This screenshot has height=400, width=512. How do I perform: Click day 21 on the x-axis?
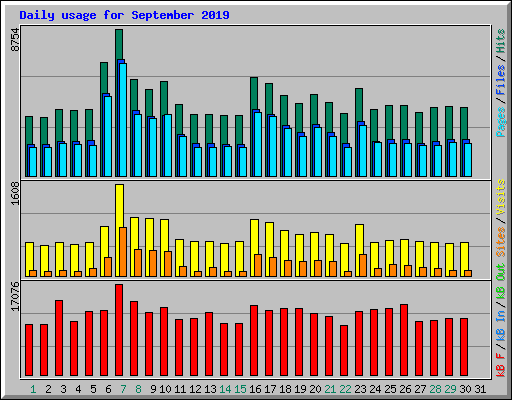330,389
